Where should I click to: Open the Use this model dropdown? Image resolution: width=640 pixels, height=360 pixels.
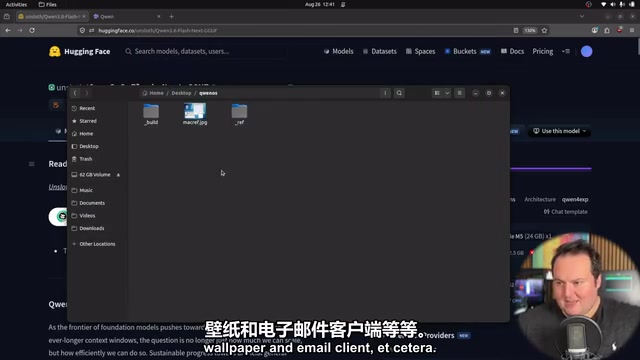(560, 131)
